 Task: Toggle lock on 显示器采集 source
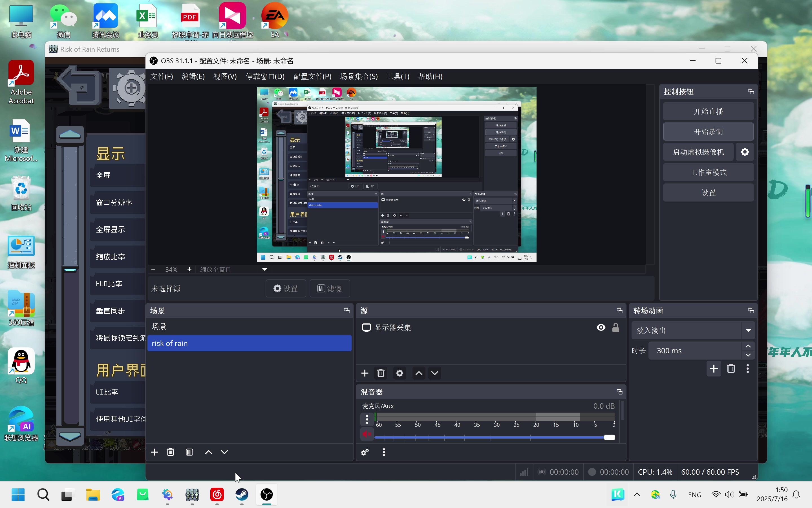pyautogui.click(x=616, y=328)
